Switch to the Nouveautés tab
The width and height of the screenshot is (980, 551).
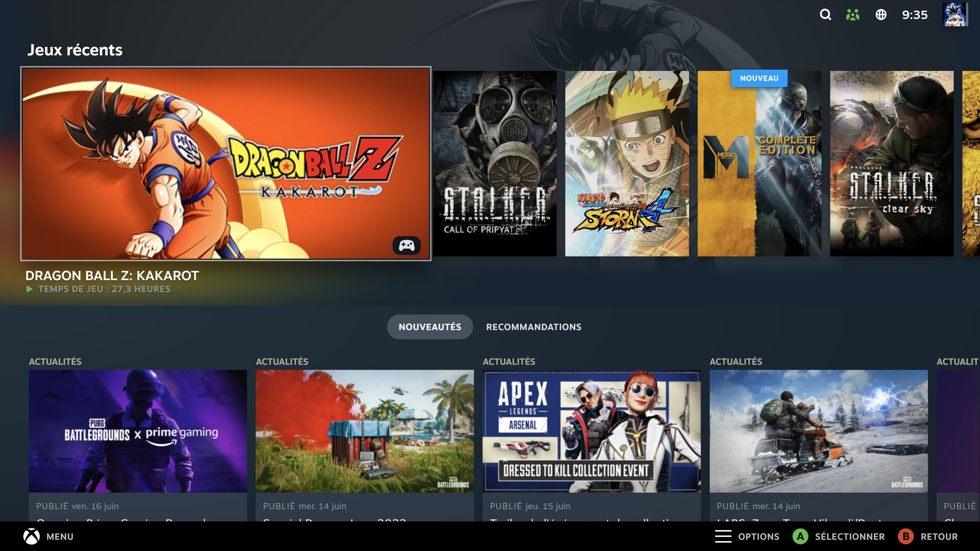430,327
